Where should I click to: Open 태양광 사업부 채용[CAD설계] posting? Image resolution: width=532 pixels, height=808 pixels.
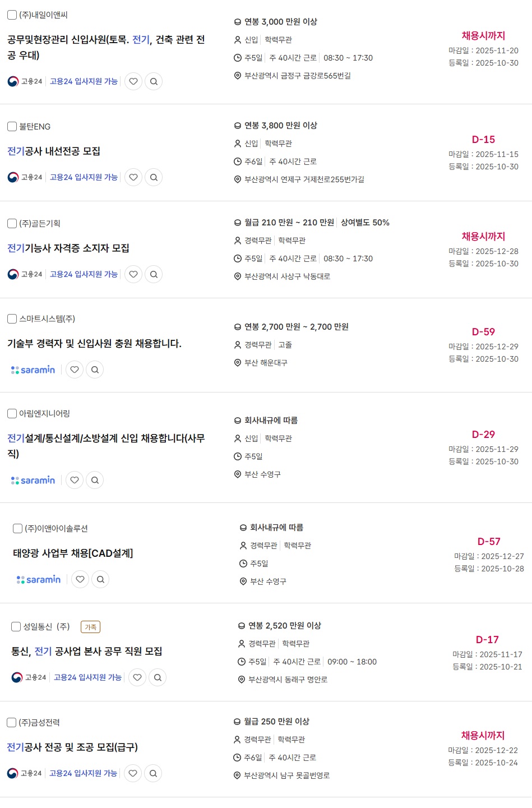(73, 553)
